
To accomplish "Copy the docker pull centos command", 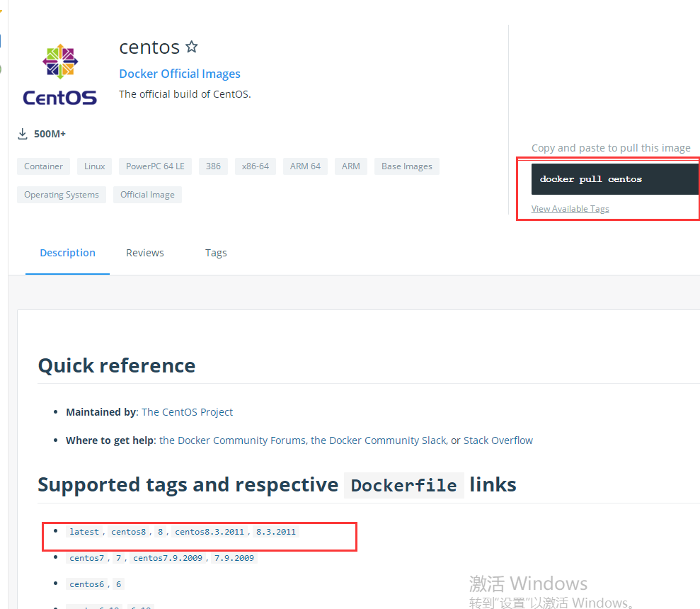I will tap(615, 179).
